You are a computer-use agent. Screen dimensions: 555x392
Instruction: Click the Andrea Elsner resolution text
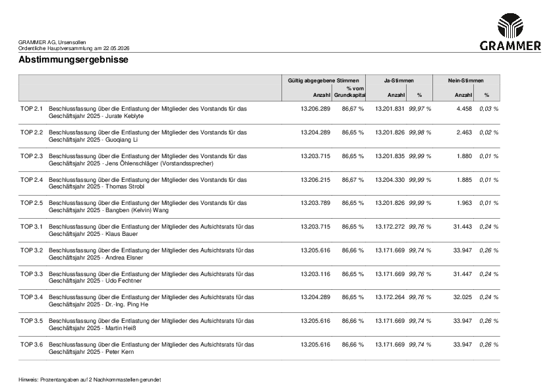click(x=151, y=254)
